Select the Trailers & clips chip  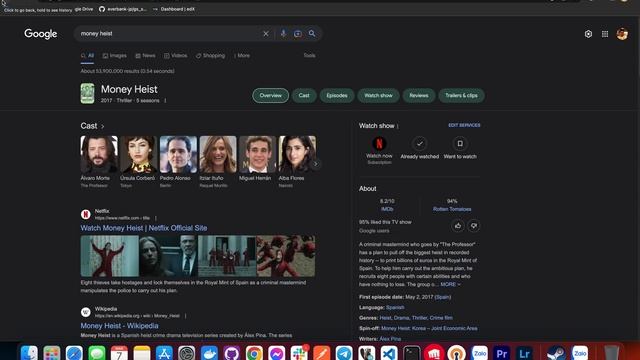pos(461,96)
